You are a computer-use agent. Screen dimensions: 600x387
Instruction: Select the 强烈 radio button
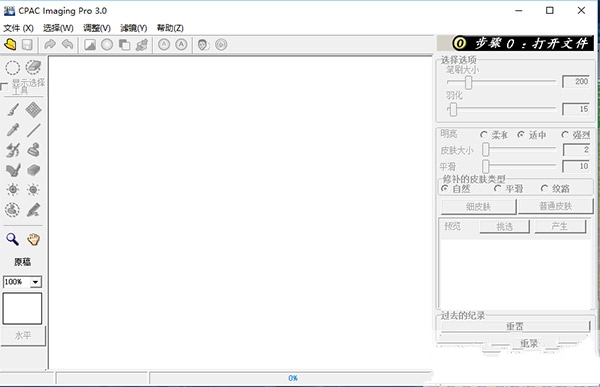coord(565,135)
